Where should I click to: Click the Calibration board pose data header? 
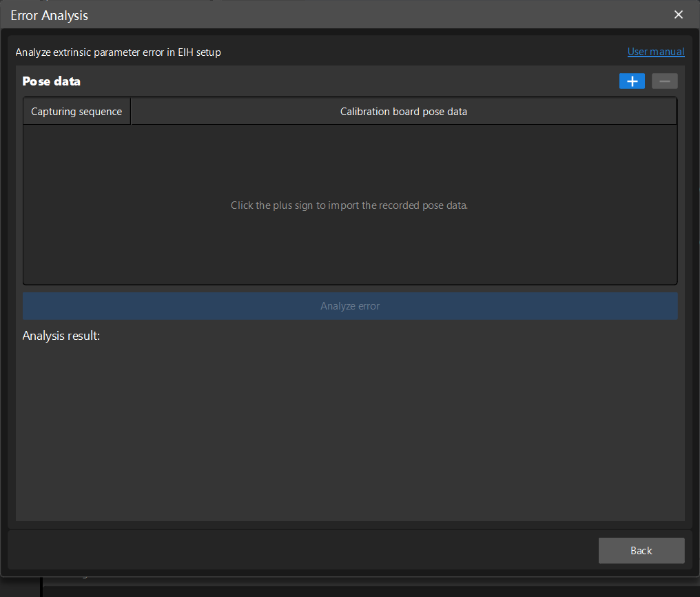pos(404,111)
